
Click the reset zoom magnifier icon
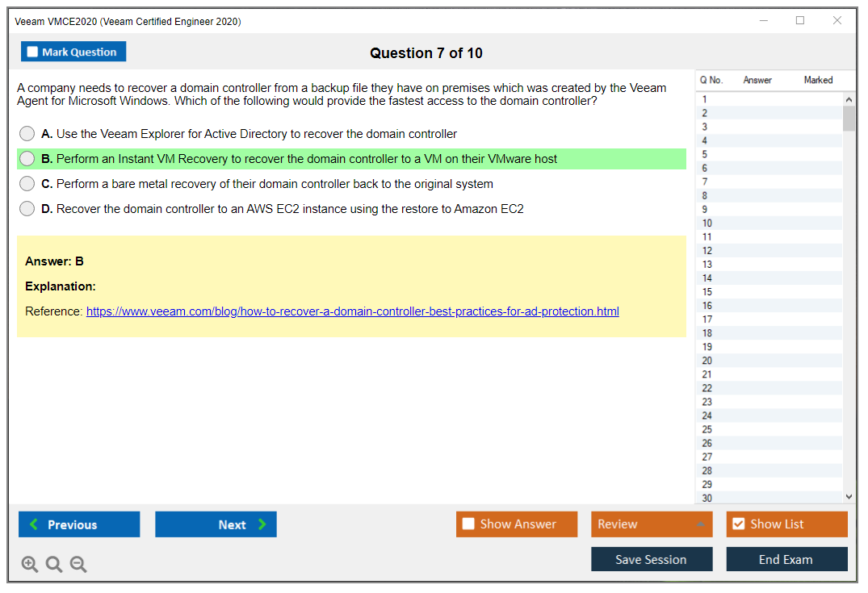[54, 564]
